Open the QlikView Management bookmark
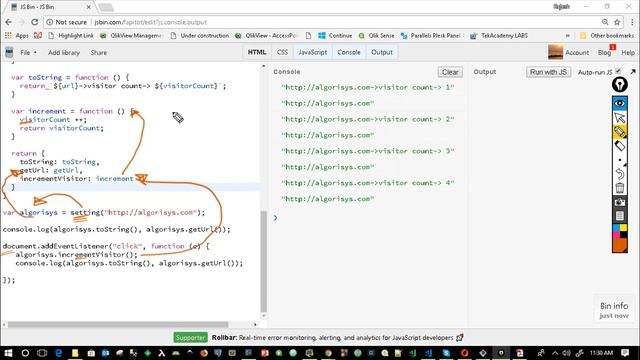 tap(131, 36)
